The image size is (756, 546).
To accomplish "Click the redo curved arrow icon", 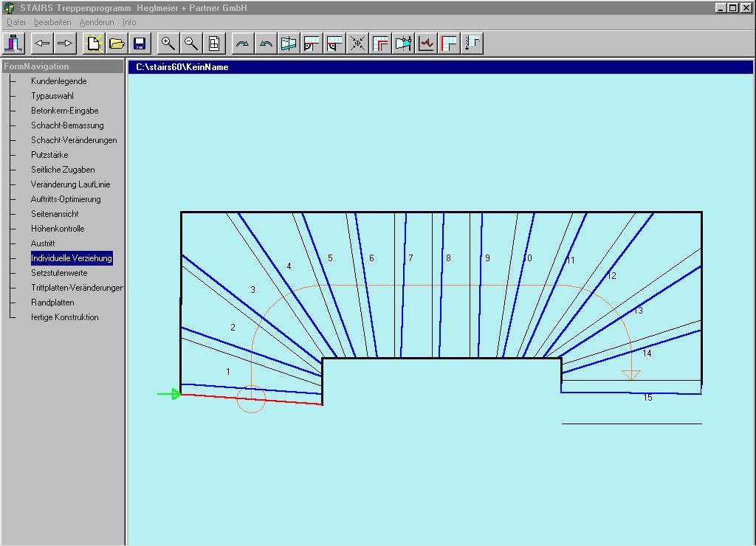I will tap(243, 44).
